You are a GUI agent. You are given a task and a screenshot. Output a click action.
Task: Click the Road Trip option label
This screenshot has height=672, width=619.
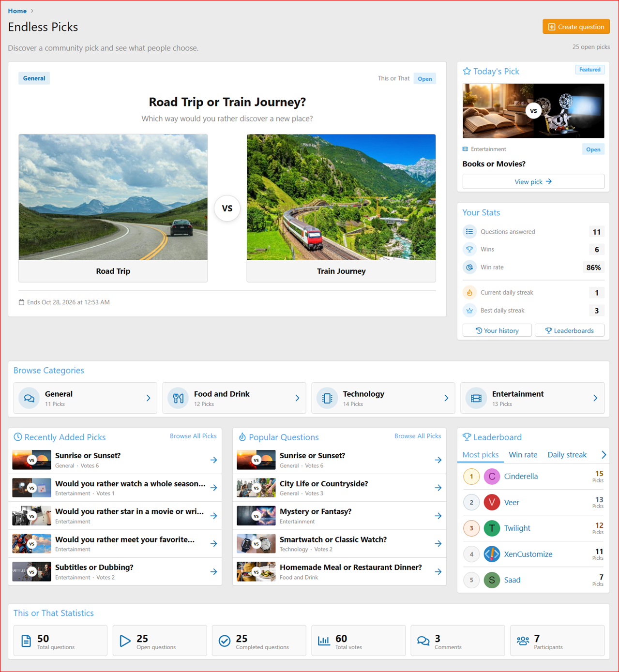click(113, 271)
